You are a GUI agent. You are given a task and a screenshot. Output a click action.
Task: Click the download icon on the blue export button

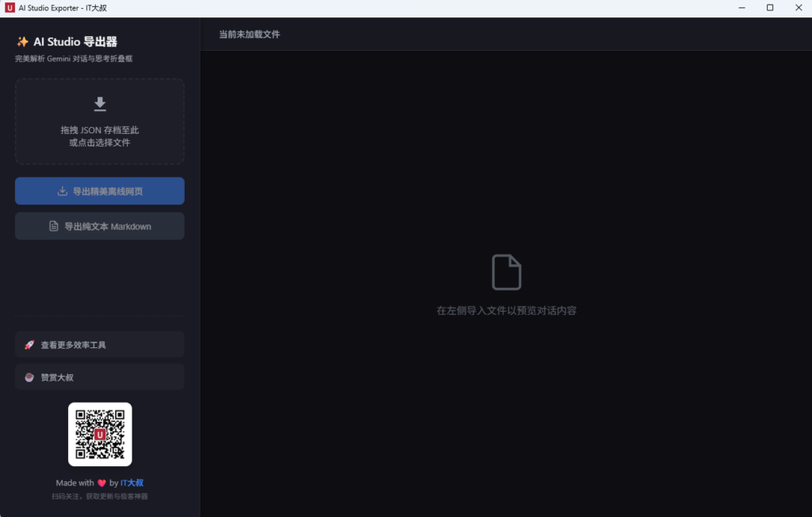coord(63,191)
